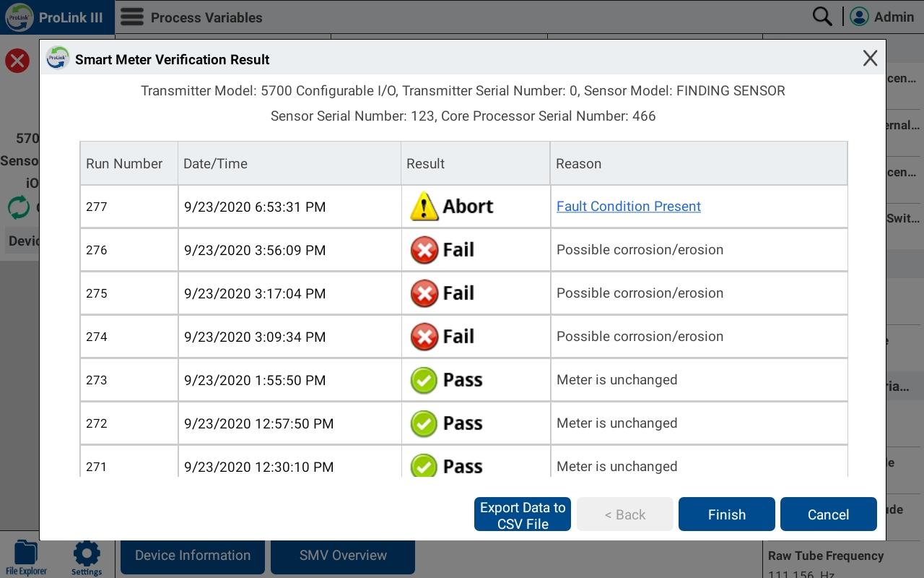Click the yellow Abort warning icon
The image size is (924, 578).
click(x=424, y=207)
